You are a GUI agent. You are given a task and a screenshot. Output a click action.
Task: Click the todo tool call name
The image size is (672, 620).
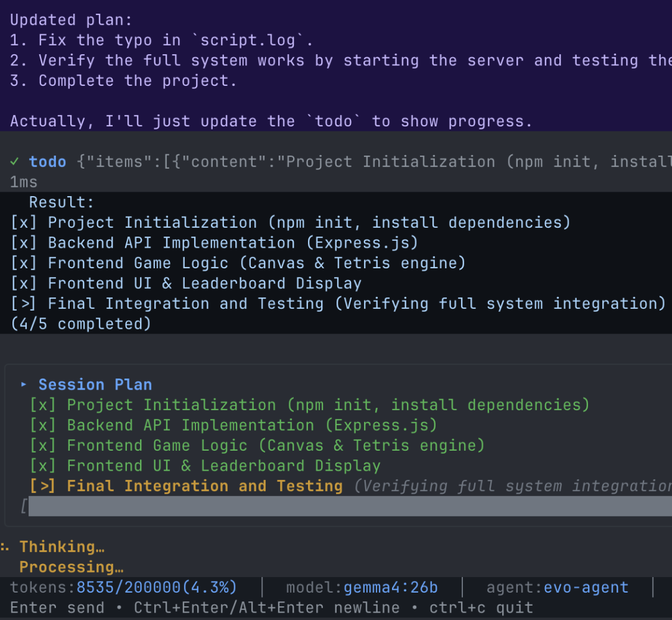point(47,162)
